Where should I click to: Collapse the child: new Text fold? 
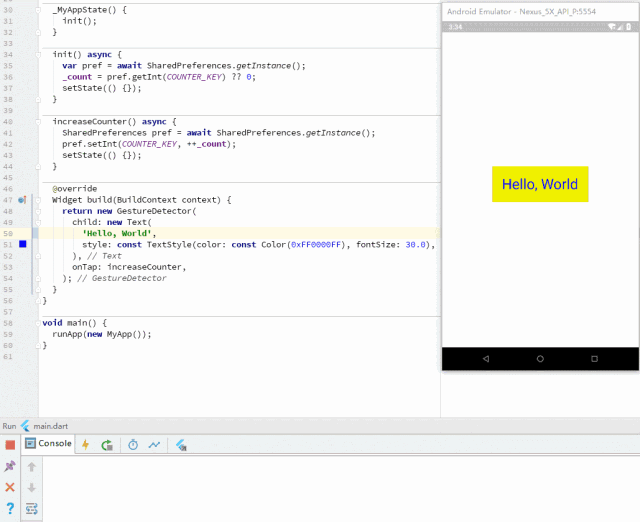click(x=38, y=222)
